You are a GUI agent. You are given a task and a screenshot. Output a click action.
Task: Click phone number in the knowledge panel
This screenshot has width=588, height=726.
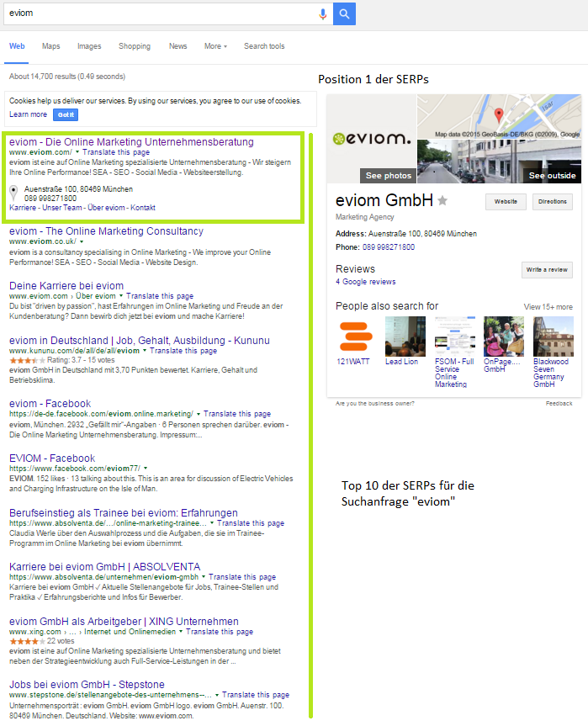(389, 247)
